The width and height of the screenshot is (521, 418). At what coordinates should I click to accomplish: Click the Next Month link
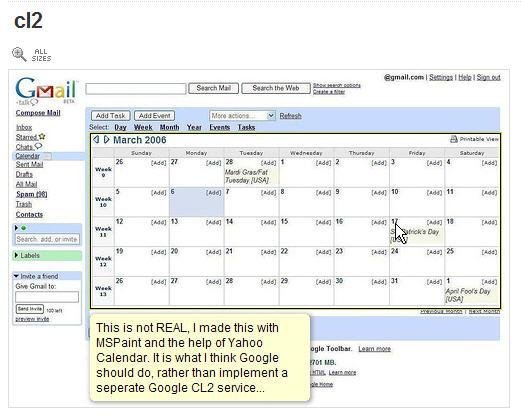[x=484, y=311]
